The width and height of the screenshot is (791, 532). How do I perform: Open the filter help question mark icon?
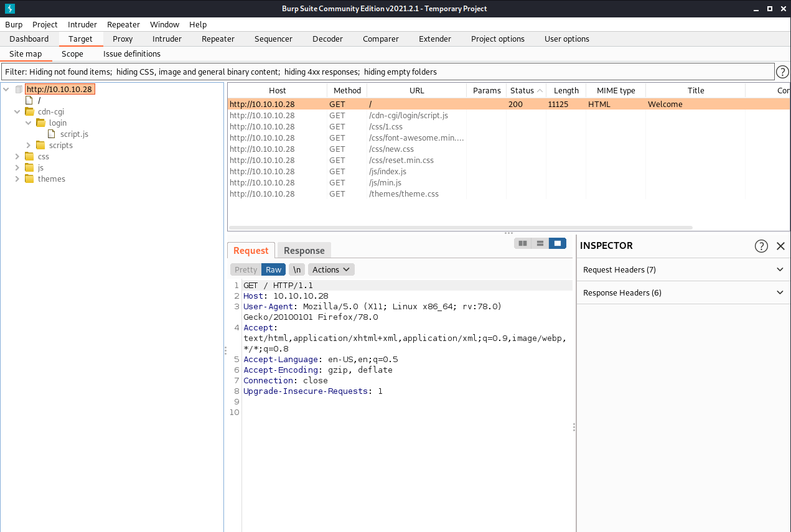tap(782, 72)
